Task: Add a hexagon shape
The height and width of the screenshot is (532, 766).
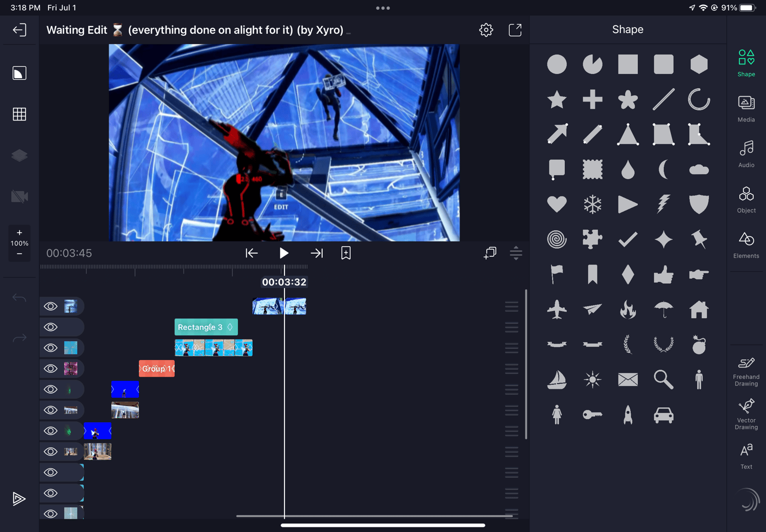Action: 699,64
